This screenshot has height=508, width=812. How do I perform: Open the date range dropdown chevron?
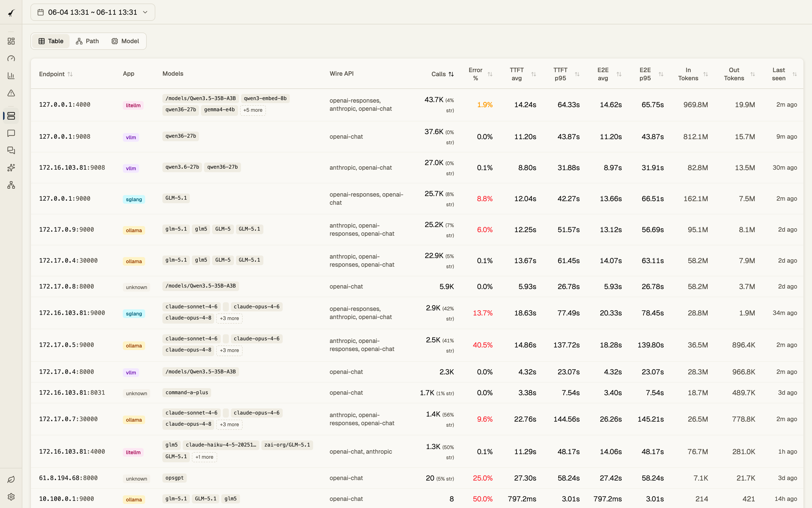pos(145,12)
